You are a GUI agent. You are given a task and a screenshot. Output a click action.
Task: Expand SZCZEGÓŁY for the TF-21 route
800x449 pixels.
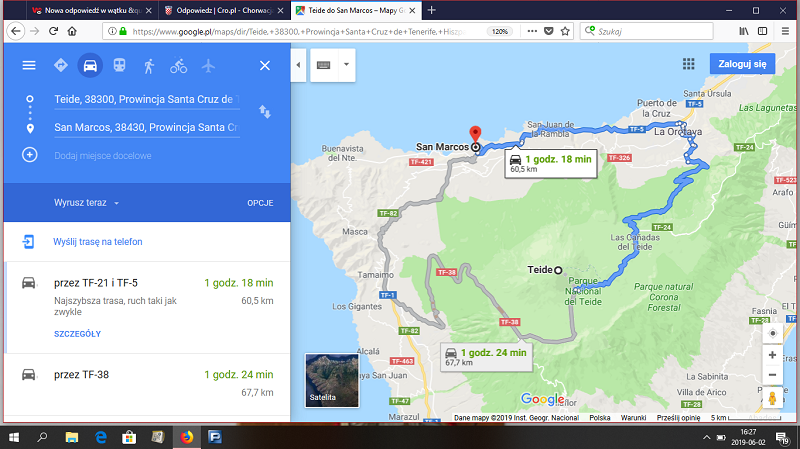pyautogui.click(x=77, y=334)
